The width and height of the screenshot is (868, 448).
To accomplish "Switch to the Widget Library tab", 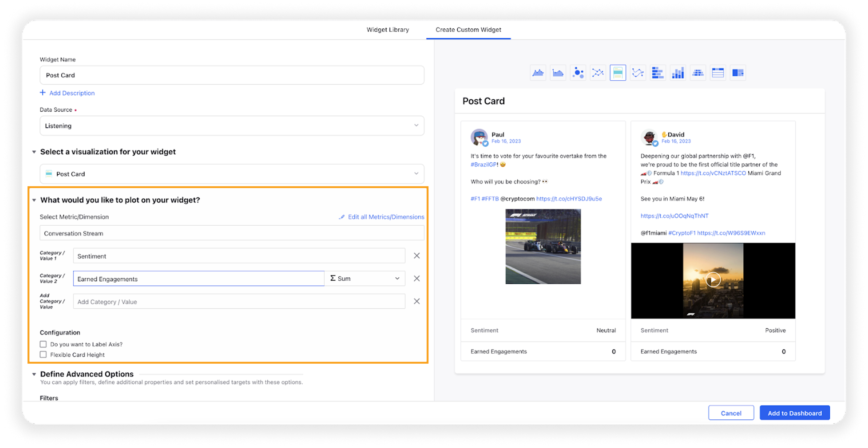I will click(388, 30).
